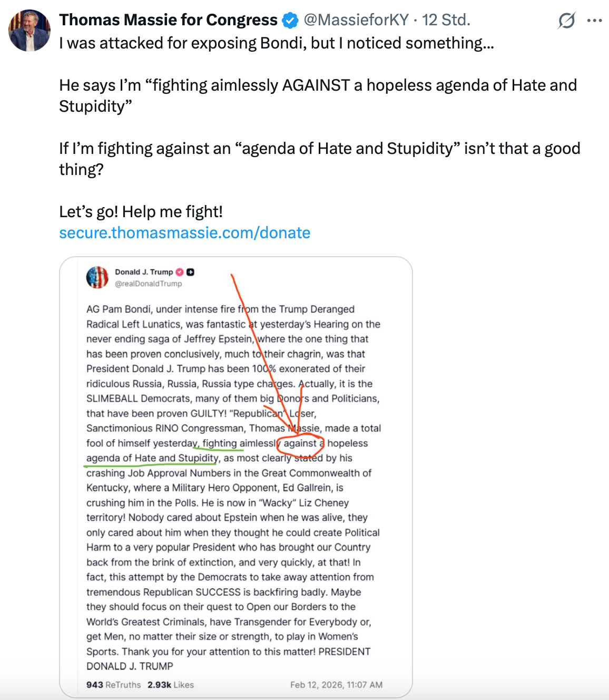Click the "Feb 12, 2026, 11:07 AM" date
609x700 pixels.
tap(336, 685)
